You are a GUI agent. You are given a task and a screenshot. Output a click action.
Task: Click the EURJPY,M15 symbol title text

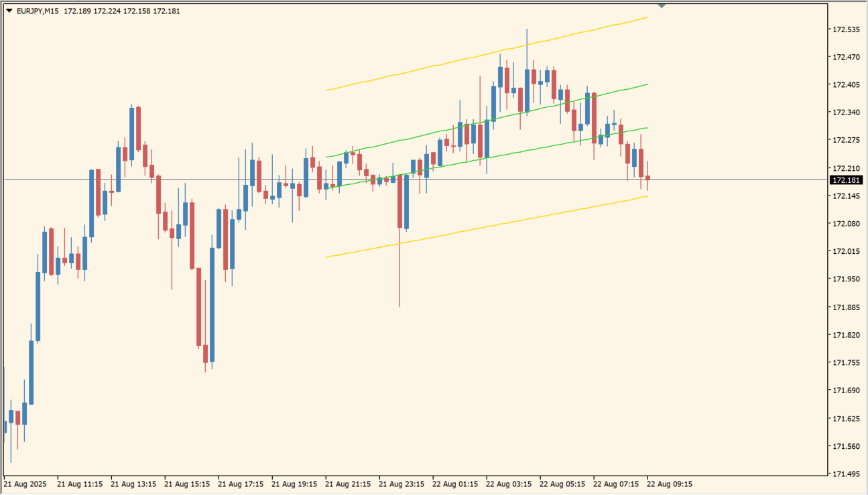pos(38,11)
